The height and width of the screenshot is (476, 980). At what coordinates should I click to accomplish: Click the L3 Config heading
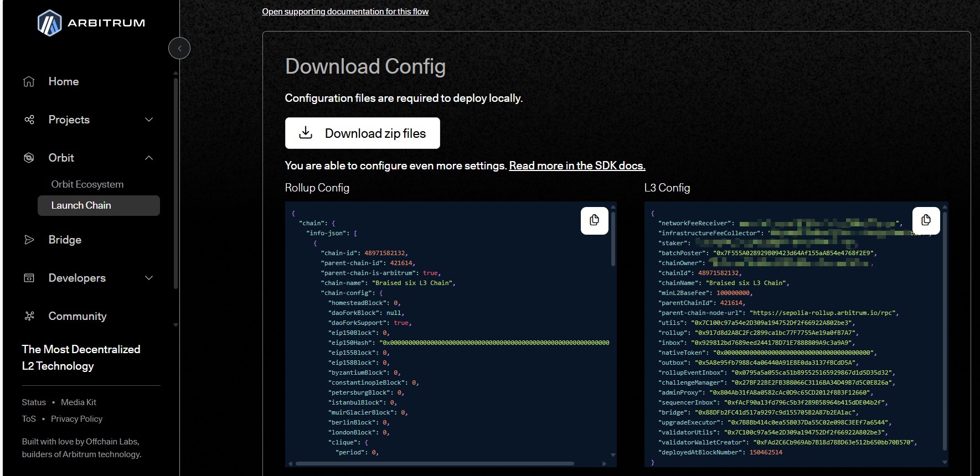click(x=667, y=188)
